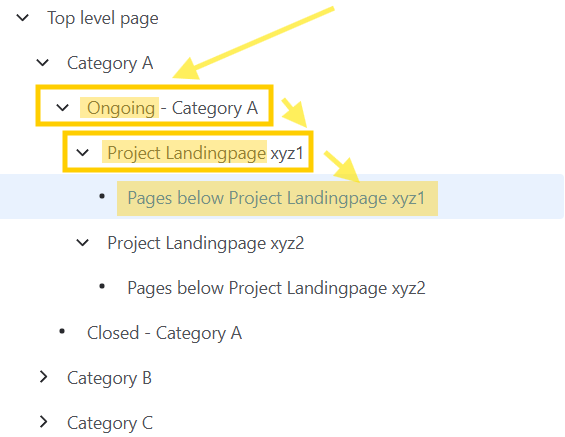Screen dimensions: 565x437
Task: Collapse the Category A chevron
Action: tap(43, 63)
